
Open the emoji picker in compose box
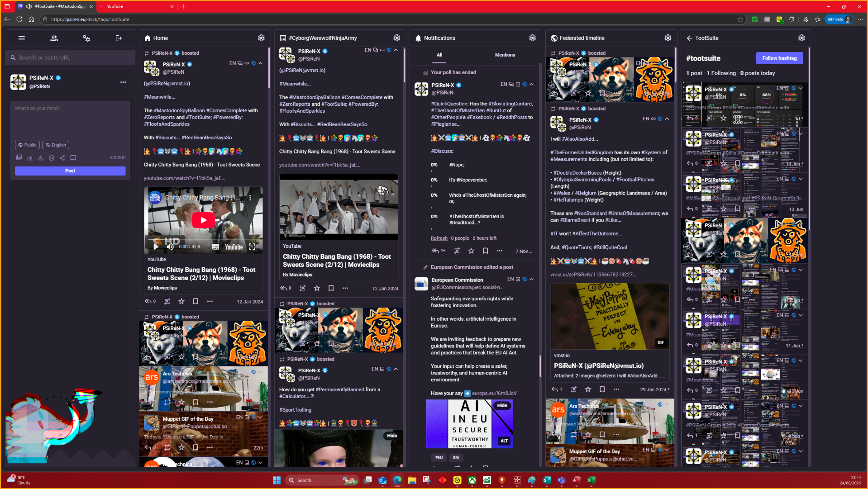(52, 157)
